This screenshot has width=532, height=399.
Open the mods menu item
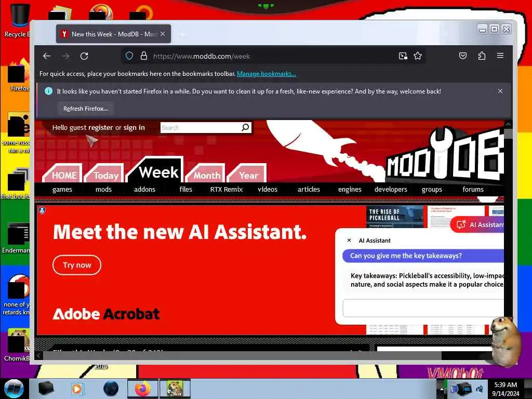(x=103, y=189)
